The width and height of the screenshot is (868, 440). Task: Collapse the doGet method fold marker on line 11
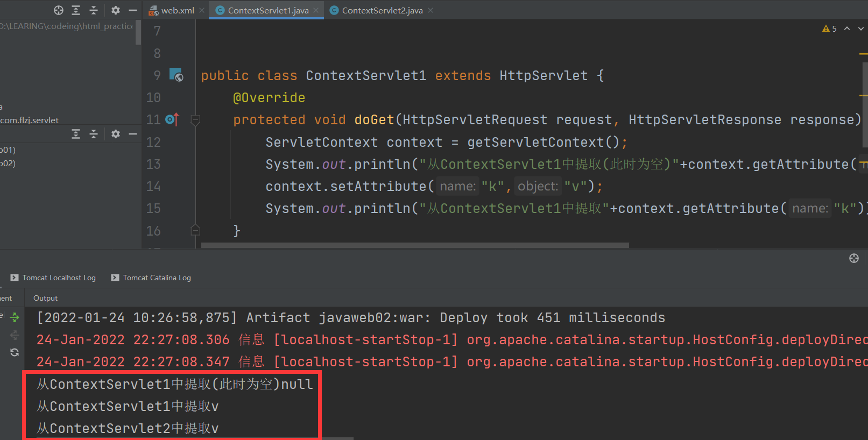[195, 120]
